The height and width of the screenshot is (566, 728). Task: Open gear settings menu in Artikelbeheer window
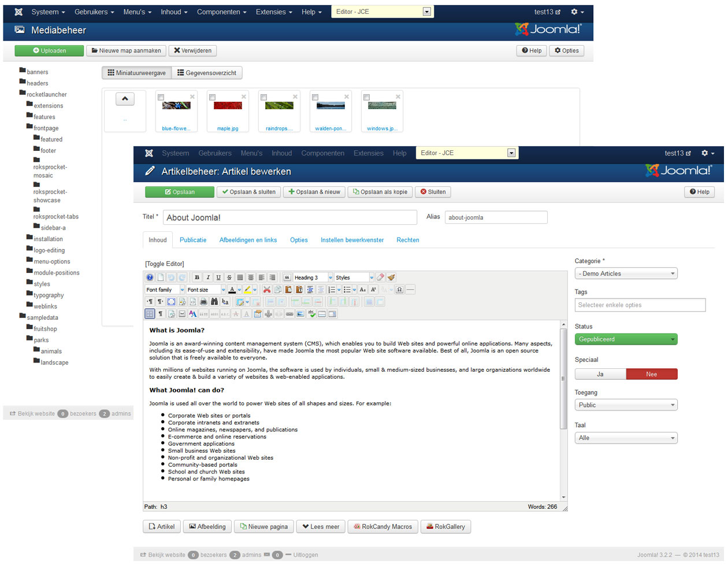(708, 153)
